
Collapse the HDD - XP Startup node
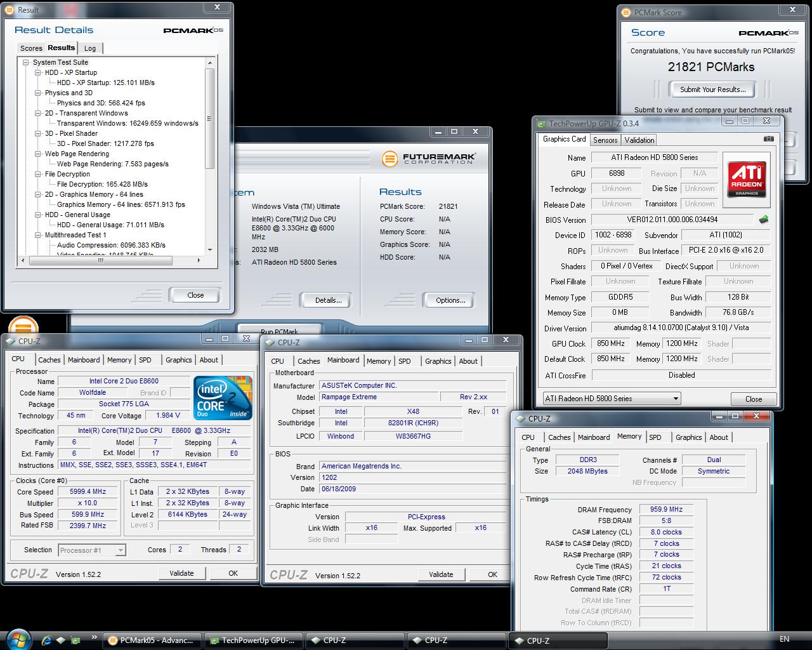[38, 72]
